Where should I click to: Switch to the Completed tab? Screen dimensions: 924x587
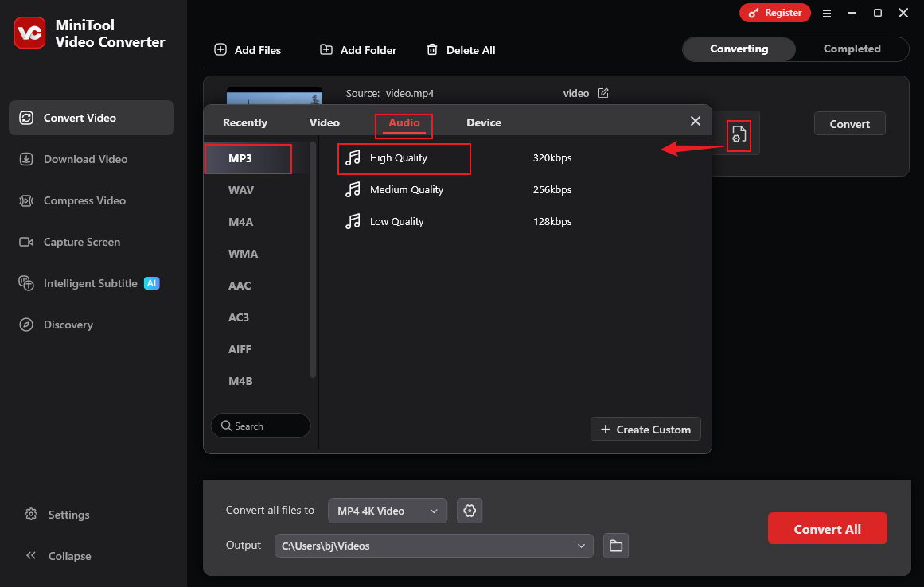pyautogui.click(x=852, y=49)
